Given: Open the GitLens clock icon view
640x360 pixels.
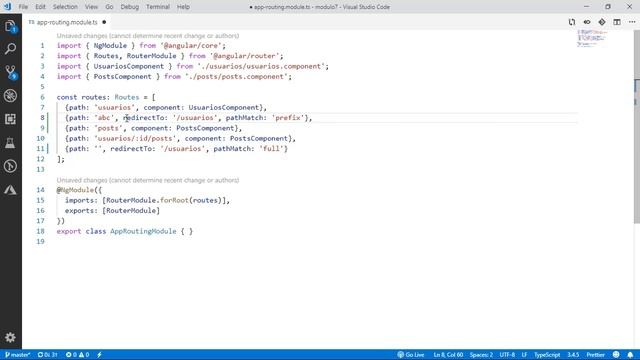Looking at the screenshot, I should pyautogui.click(x=10, y=166).
